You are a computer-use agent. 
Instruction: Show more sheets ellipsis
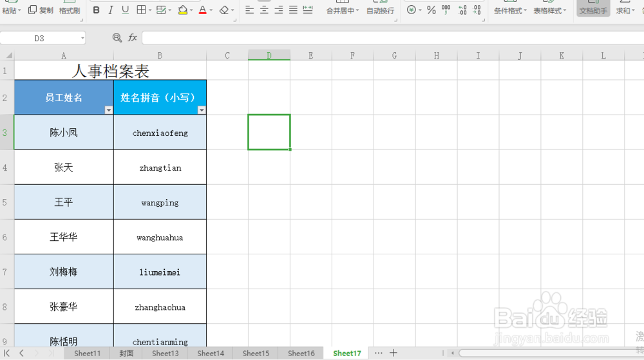pos(378,353)
